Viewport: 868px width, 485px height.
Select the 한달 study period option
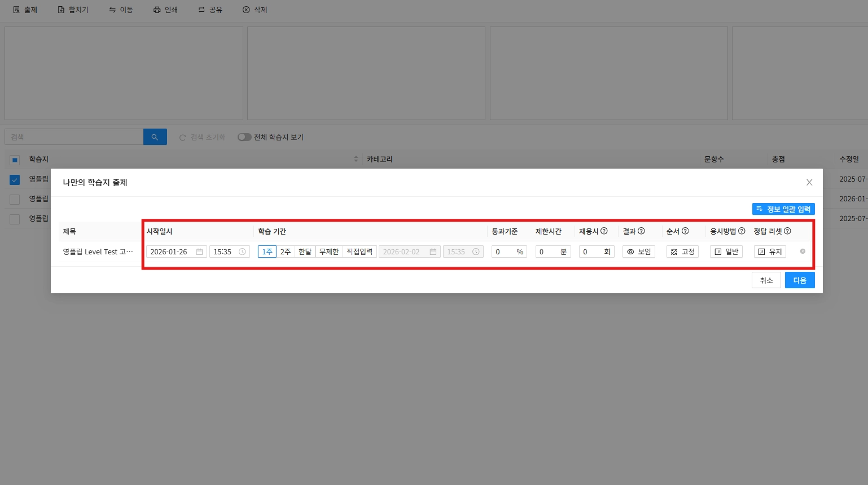[x=305, y=252]
